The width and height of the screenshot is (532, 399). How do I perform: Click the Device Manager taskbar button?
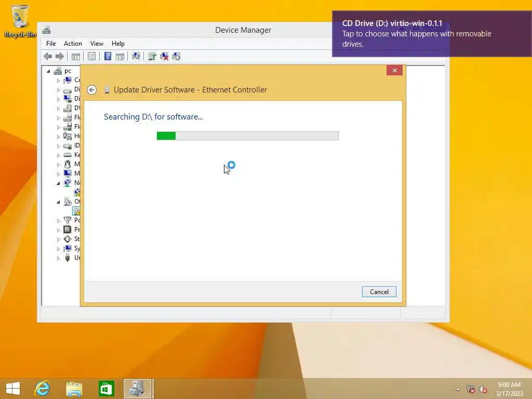[138, 389]
